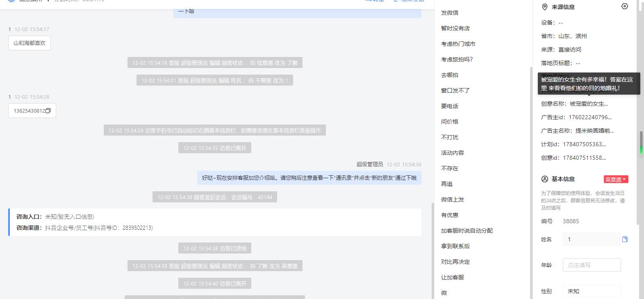This screenshot has width=644, height=299.
Task: Click the 创意名称 truncated value text
Action: [x=589, y=104]
